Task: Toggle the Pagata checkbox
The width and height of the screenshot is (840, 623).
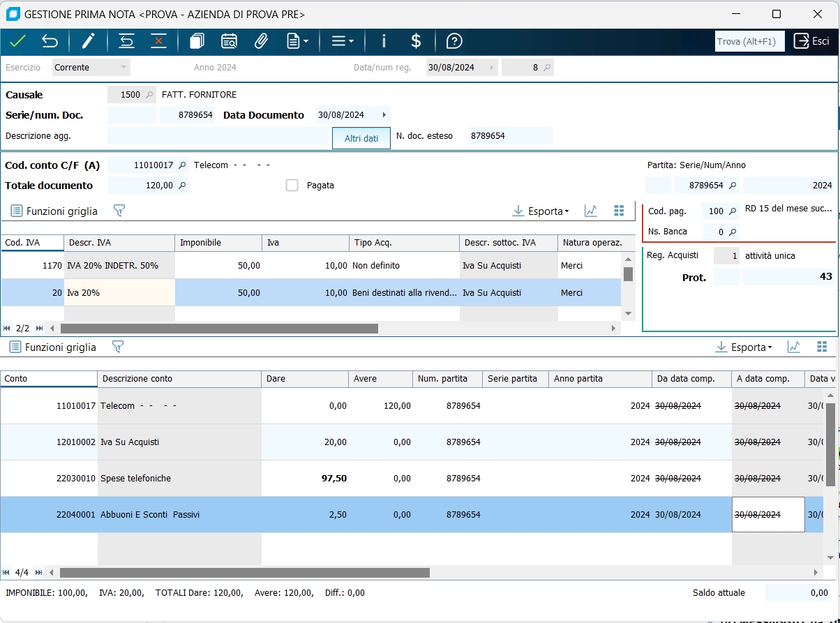Action: [x=292, y=186]
